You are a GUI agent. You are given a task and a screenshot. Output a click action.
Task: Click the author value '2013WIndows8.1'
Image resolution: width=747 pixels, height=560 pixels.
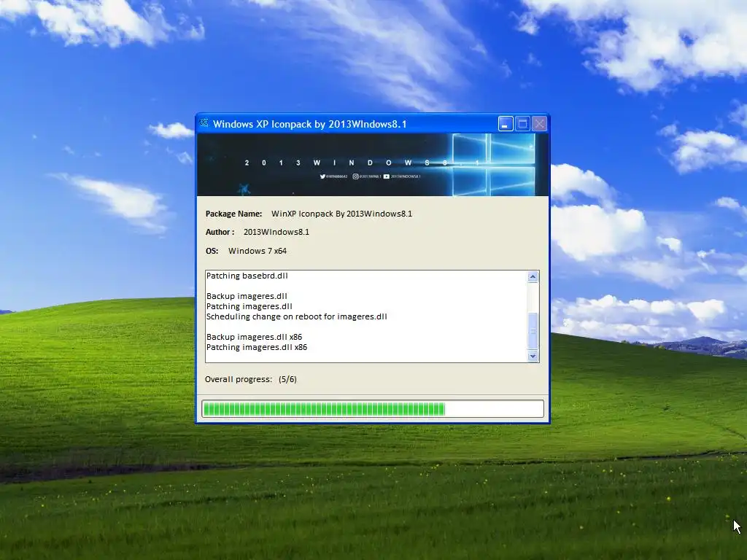click(x=276, y=232)
